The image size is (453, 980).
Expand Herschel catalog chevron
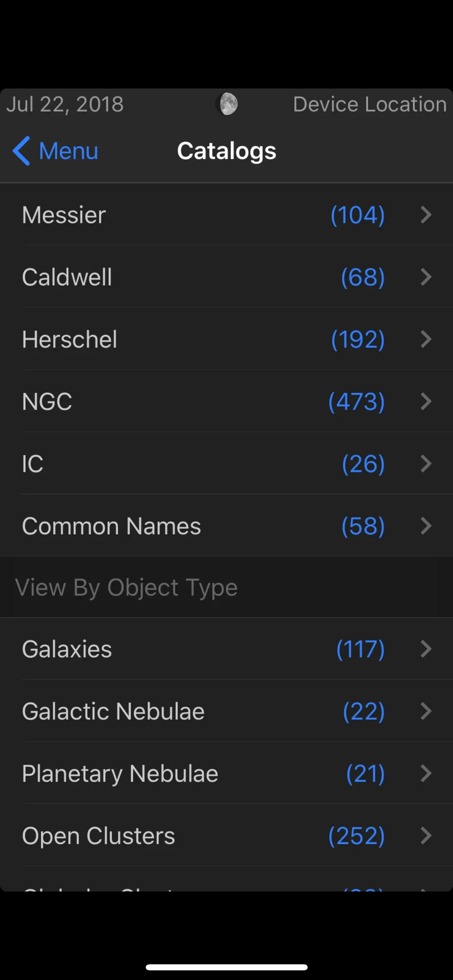[426, 339]
